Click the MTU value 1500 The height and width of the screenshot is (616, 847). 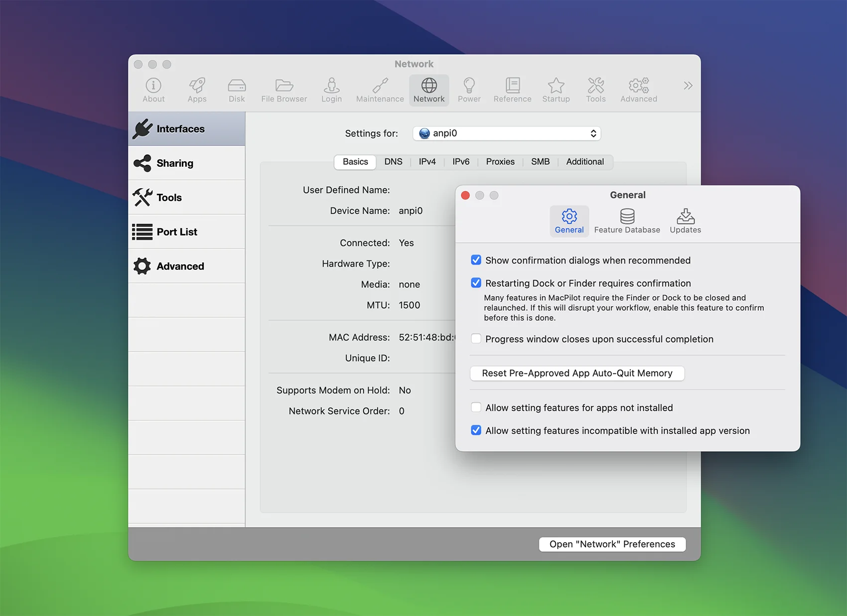pos(410,305)
